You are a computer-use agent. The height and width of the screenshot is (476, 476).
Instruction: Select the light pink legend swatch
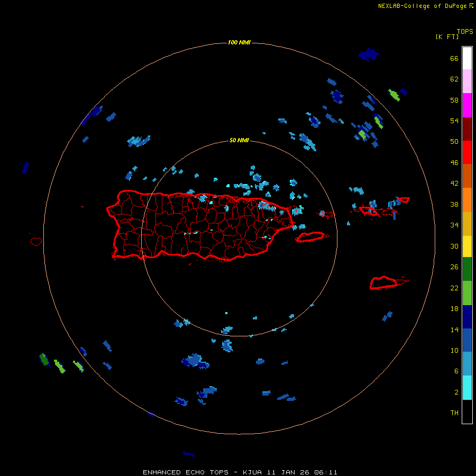click(x=467, y=81)
